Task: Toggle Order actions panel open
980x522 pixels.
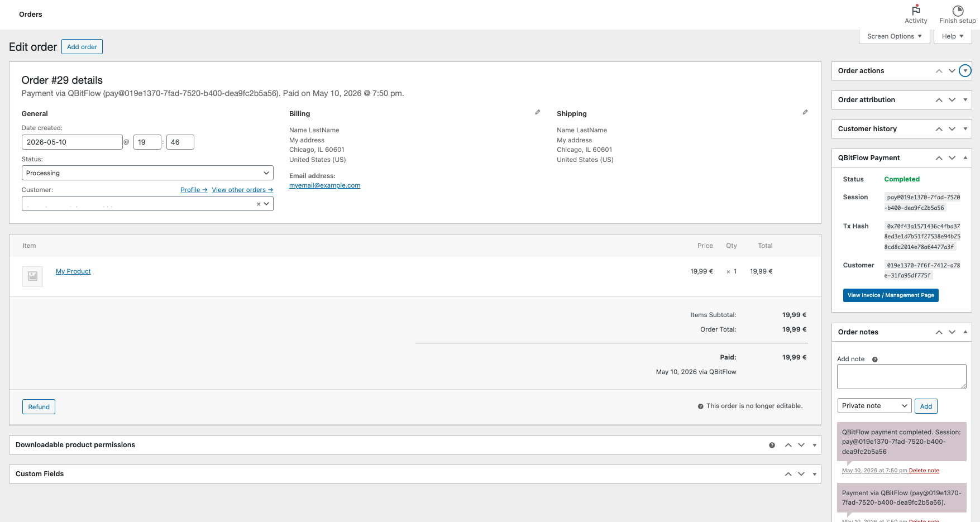Action: (965, 71)
